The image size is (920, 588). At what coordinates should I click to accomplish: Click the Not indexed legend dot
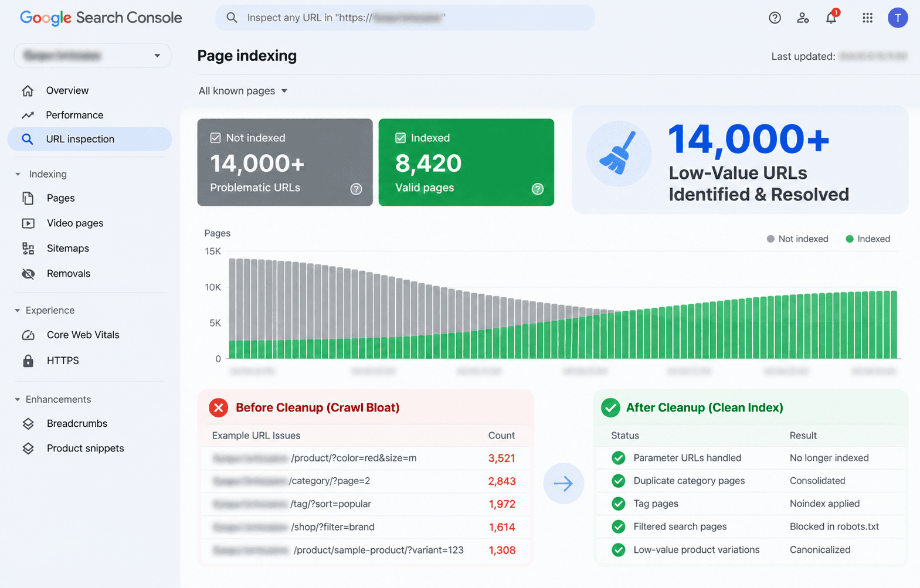770,239
